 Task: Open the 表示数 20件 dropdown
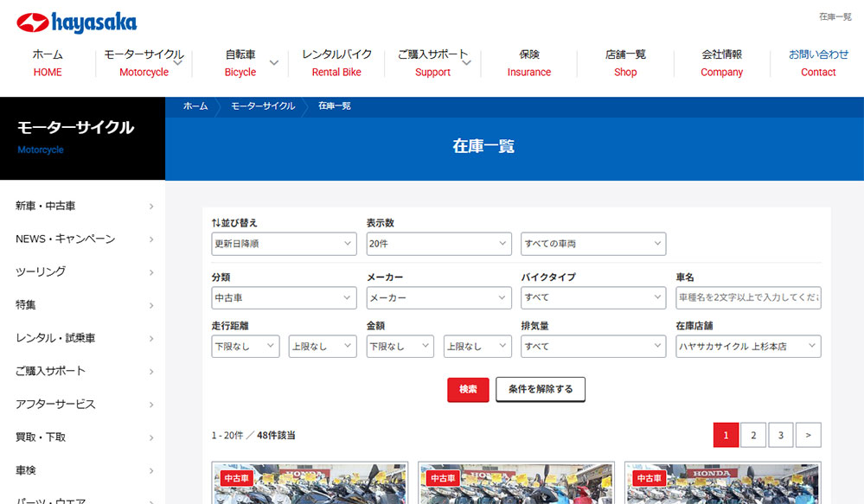[438, 244]
